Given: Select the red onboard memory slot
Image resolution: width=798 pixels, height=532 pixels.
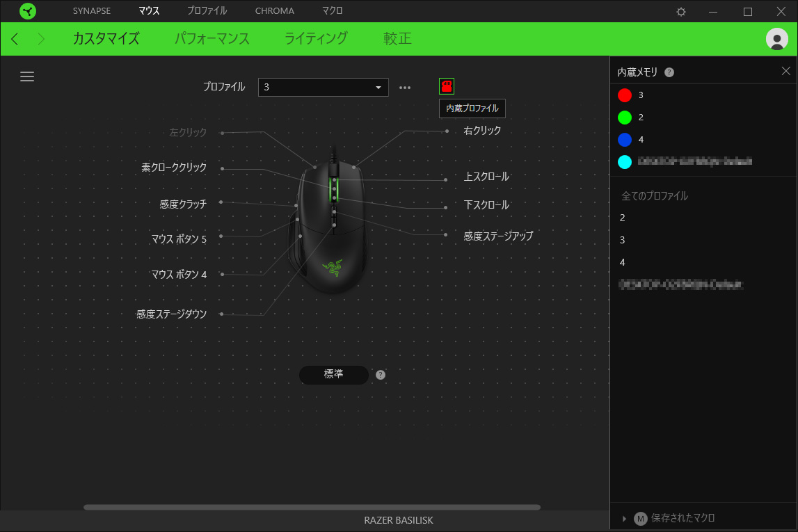Looking at the screenshot, I should 625,95.
